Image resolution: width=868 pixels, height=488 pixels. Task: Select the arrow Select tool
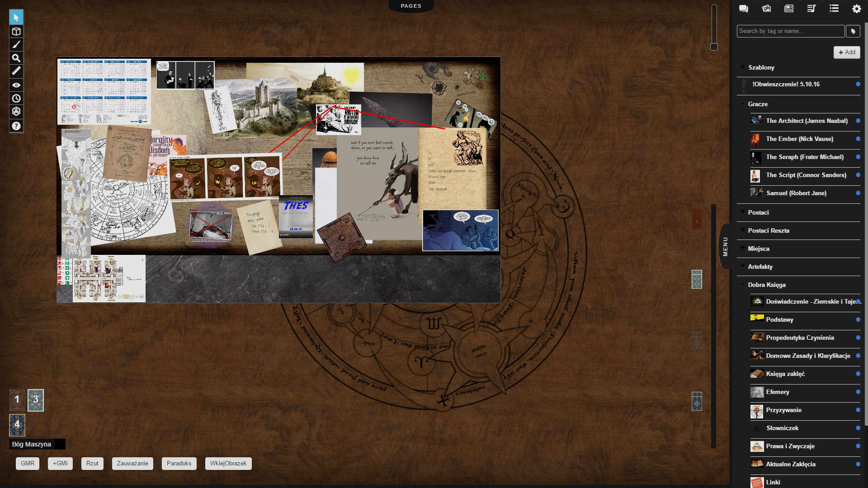point(16,18)
